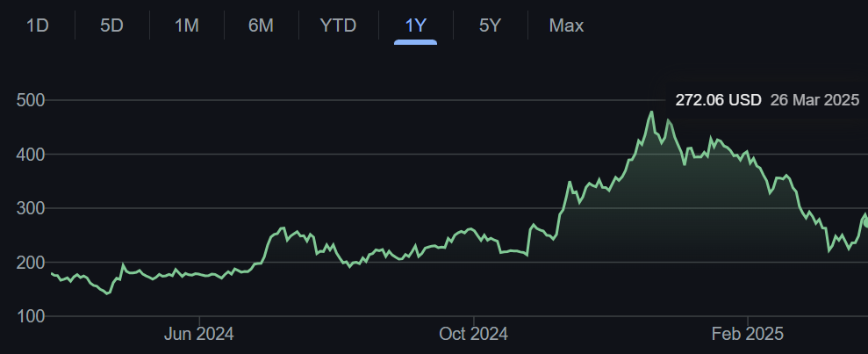This screenshot has width=868, height=354.
Task: Click the active 1Y tab
Action: 415,25
